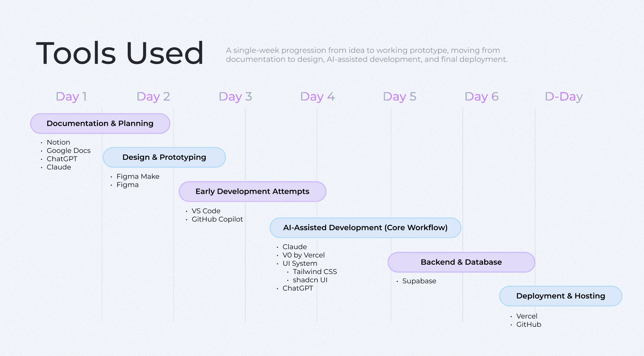Click the Figma Make list entry
Image resolution: width=644 pixels, height=356 pixels.
pyautogui.click(x=138, y=176)
